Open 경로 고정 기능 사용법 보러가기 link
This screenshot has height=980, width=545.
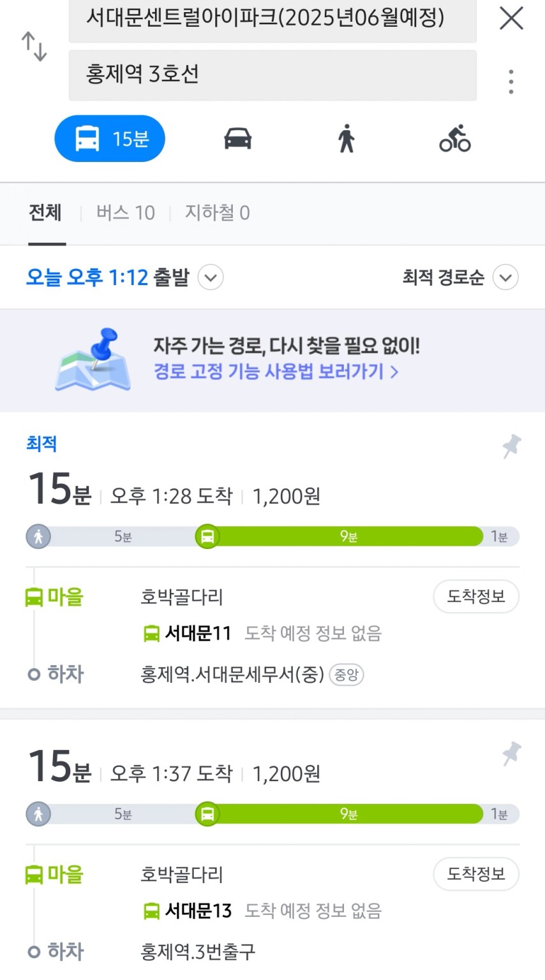[276, 371]
